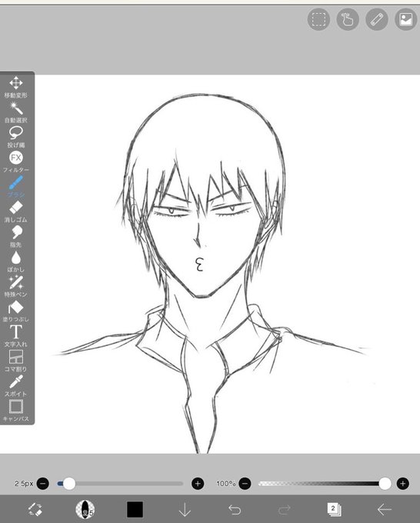Screen dimensions: 420x523
Task: Toggle the stabilizer hand-tap icon
Action: tap(348, 19)
